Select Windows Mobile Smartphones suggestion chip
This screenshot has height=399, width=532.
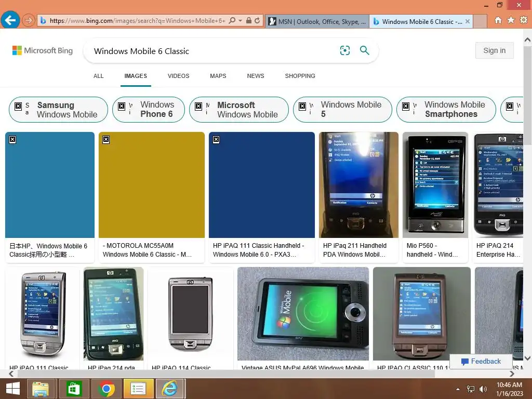click(446, 110)
